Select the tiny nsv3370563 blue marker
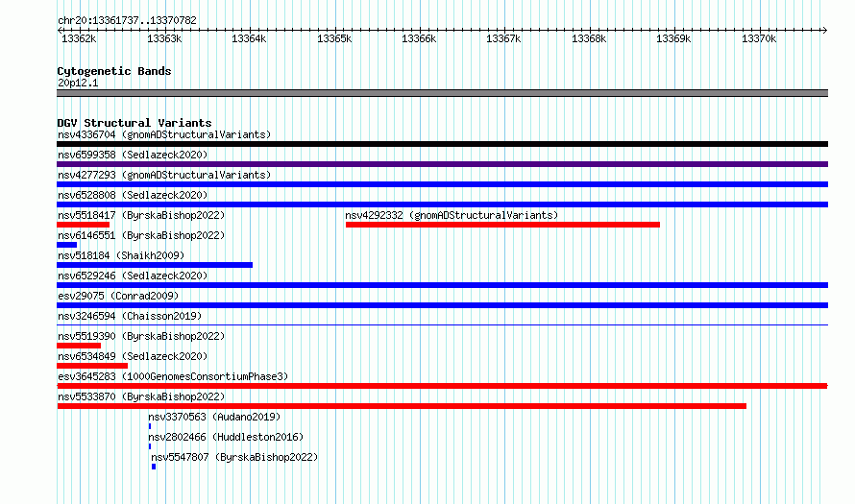The width and height of the screenshot is (855, 504). click(x=150, y=426)
